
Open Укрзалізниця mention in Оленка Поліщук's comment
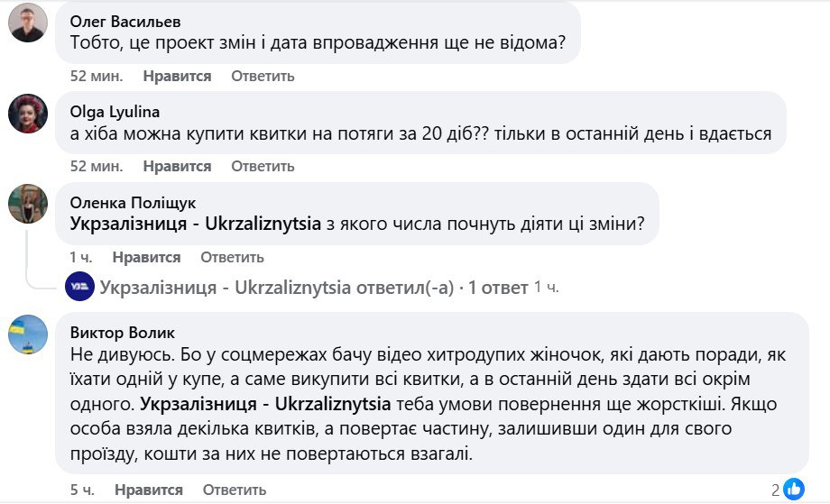(x=196, y=225)
